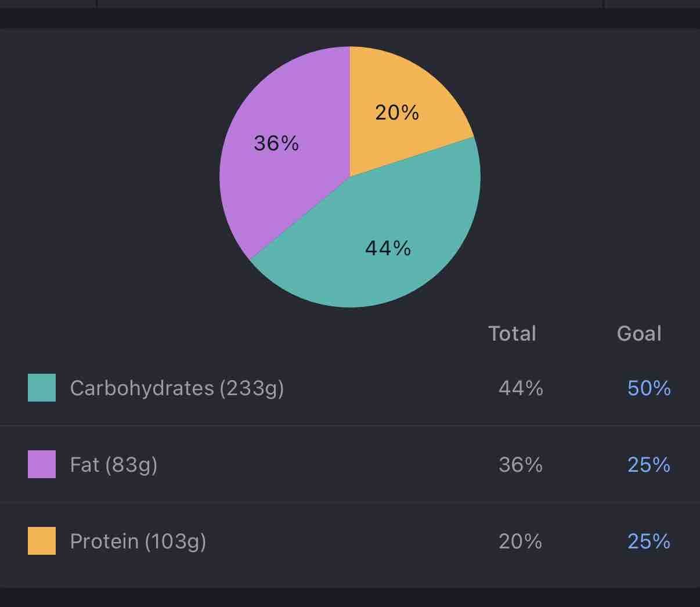Click the orange Protein legend swatch
The image size is (700, 607).
42,541
